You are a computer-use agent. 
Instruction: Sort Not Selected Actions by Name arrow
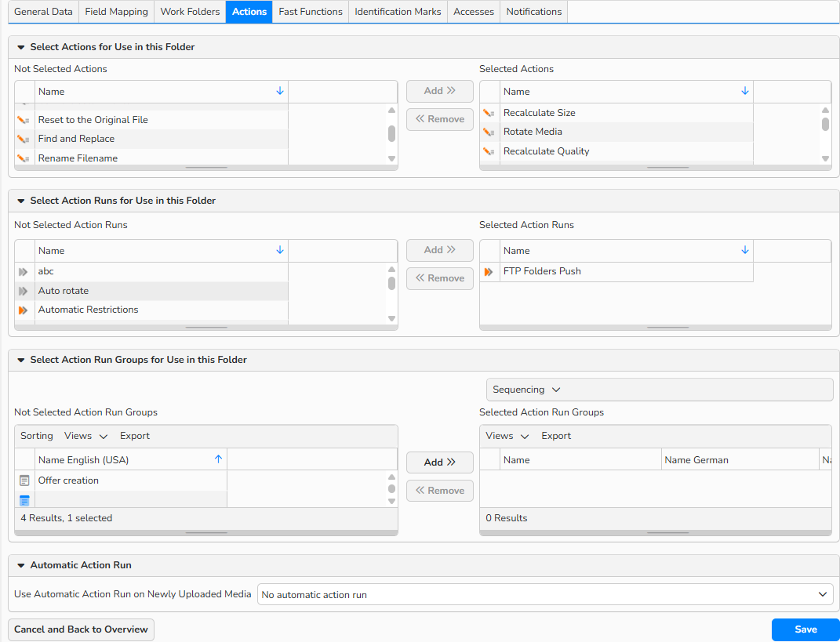pos(280,92)
